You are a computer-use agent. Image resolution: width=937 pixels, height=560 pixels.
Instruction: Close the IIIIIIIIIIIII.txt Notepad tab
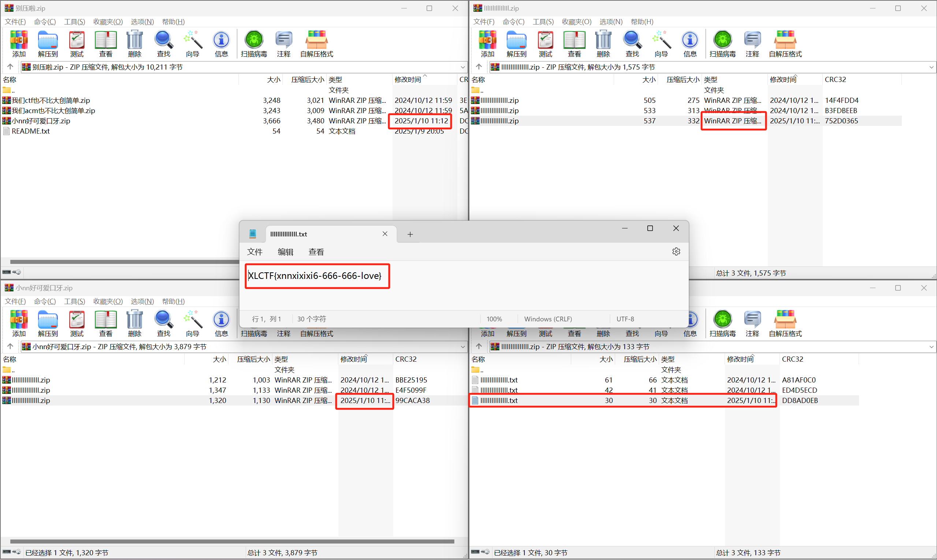click(385, 234)
